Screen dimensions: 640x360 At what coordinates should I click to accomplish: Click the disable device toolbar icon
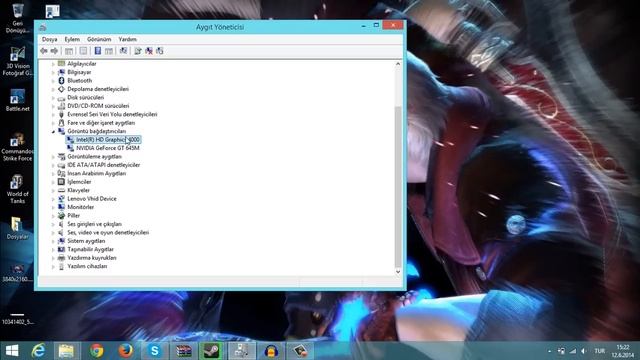tap(160, 51)
